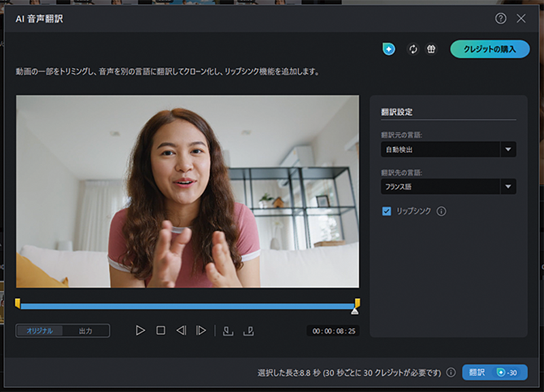Step forward to the next frame
The height and width of the screenshot is (392, 544).
pos(201,330)
